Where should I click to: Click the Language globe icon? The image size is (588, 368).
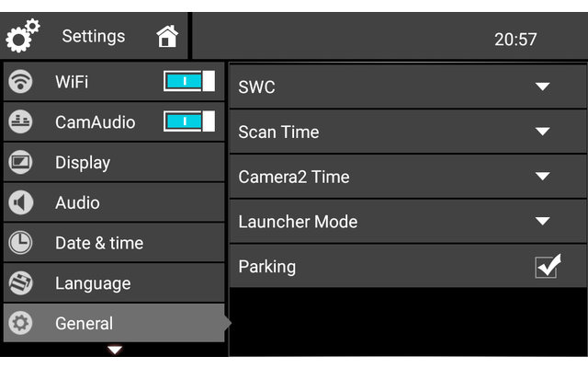[20, 283]
